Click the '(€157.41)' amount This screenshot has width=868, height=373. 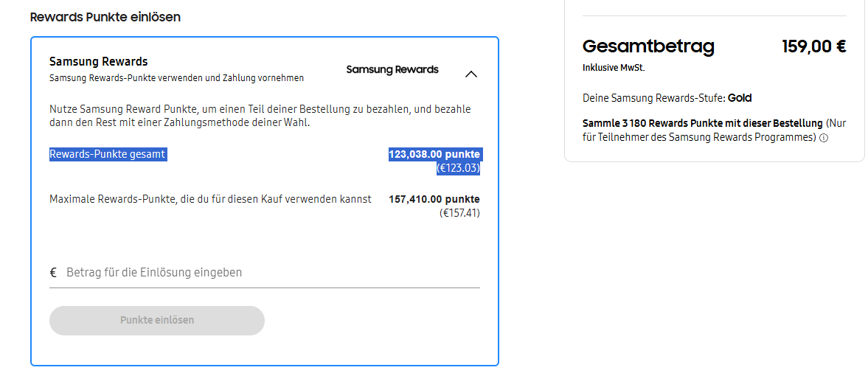click(x=459, y=213)
